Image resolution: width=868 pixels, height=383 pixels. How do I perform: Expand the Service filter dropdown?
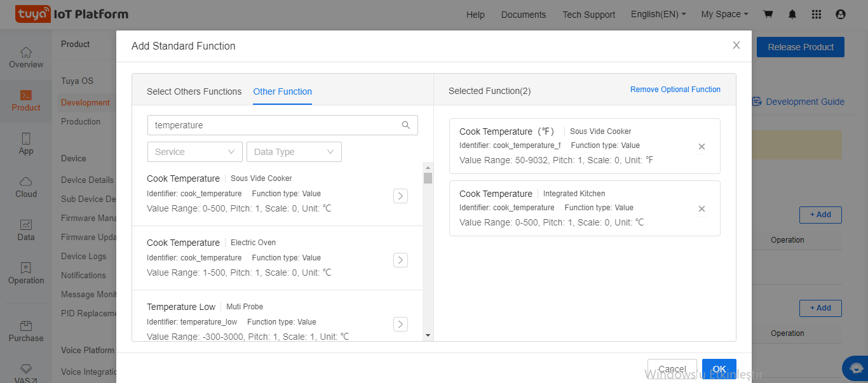pos(194,152)
